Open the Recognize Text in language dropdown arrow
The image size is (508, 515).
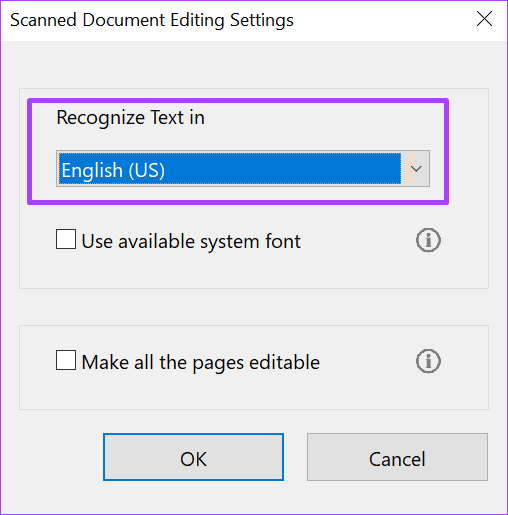coord(416,169)
